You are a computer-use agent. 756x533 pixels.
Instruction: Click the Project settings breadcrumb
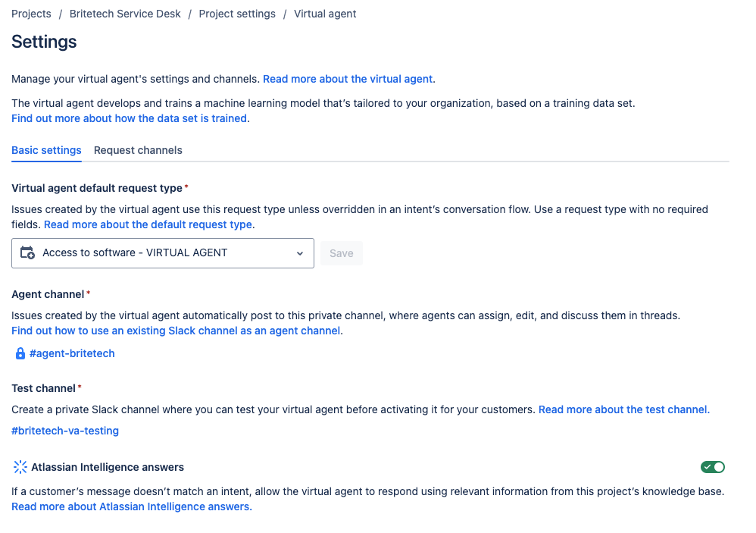click(x=236, y=13)
